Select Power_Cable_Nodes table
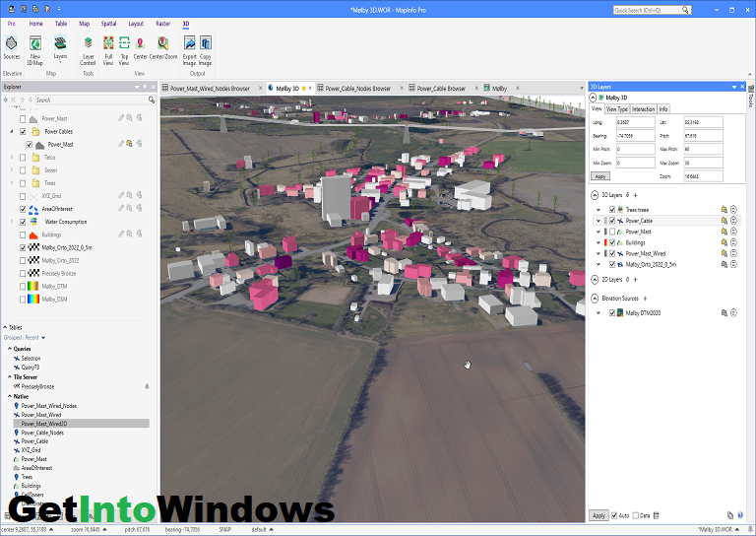This screenshot has width=756, height=536. coord(42,433)
